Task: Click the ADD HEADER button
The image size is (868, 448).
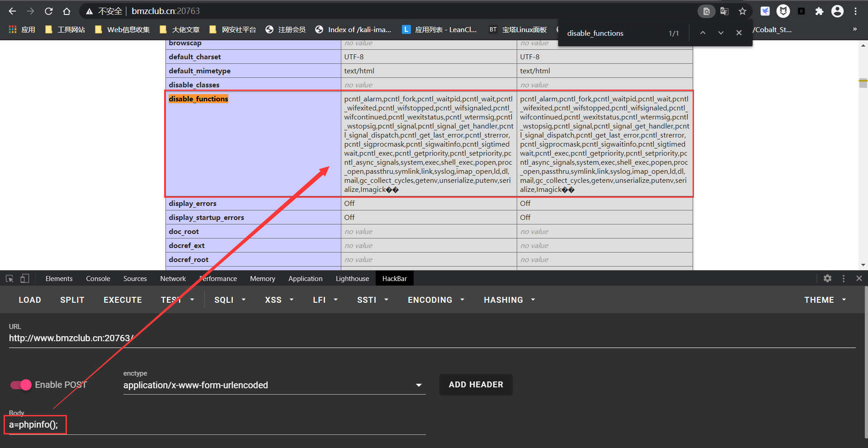Action: point(476,385)
